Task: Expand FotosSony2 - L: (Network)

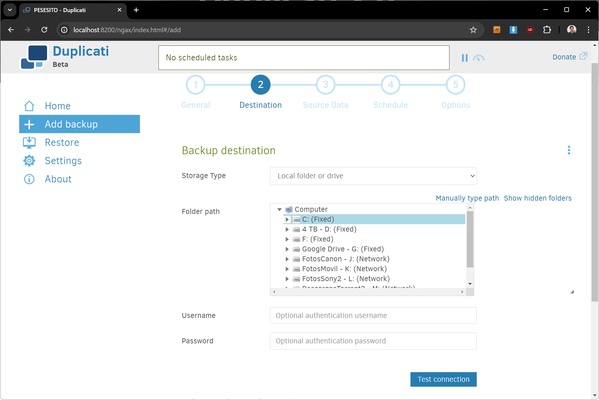Action: tap(287, 279)
